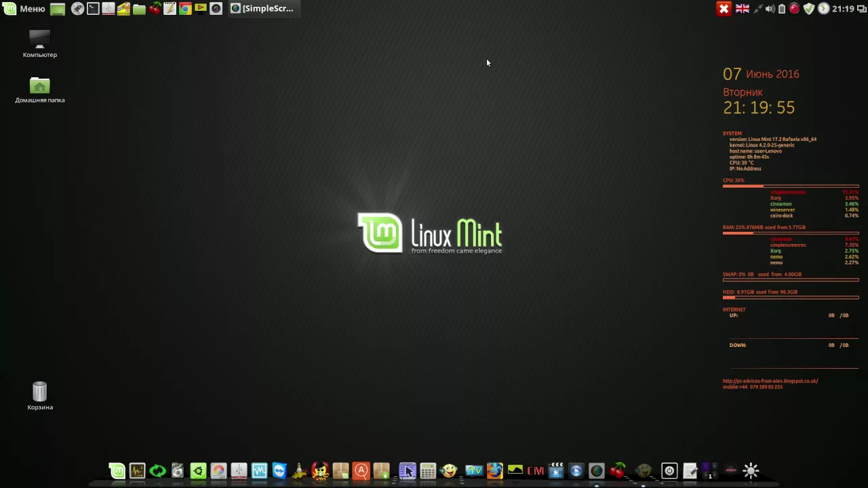
Task: Click the green Show Desktop panel icon
Action: 58,9
